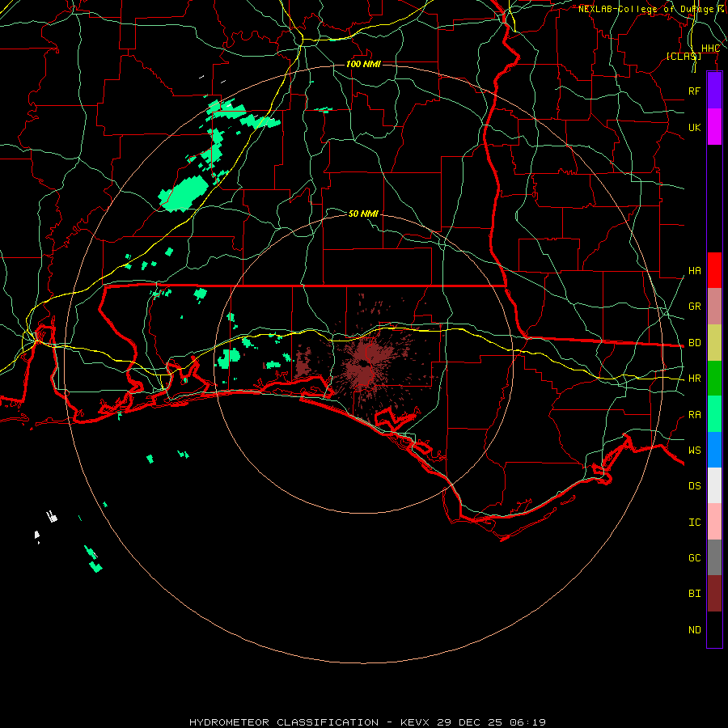
Task: Click the ND legend label
Action: pos(694,630)
